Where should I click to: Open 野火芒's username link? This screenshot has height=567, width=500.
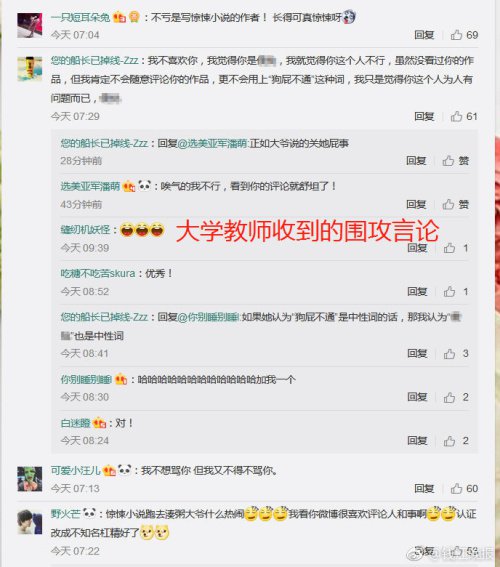(65, 513)
